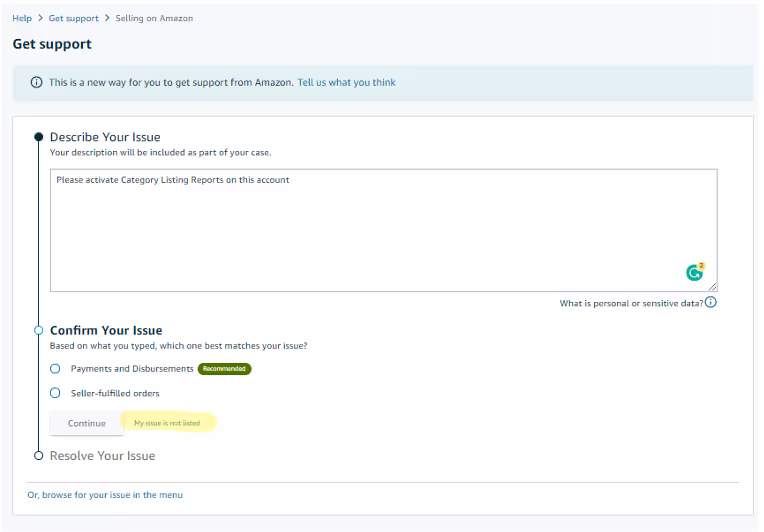This screenshot has width=764, height=532.
Task: Click the Get support page title
Action: (52, 44)
